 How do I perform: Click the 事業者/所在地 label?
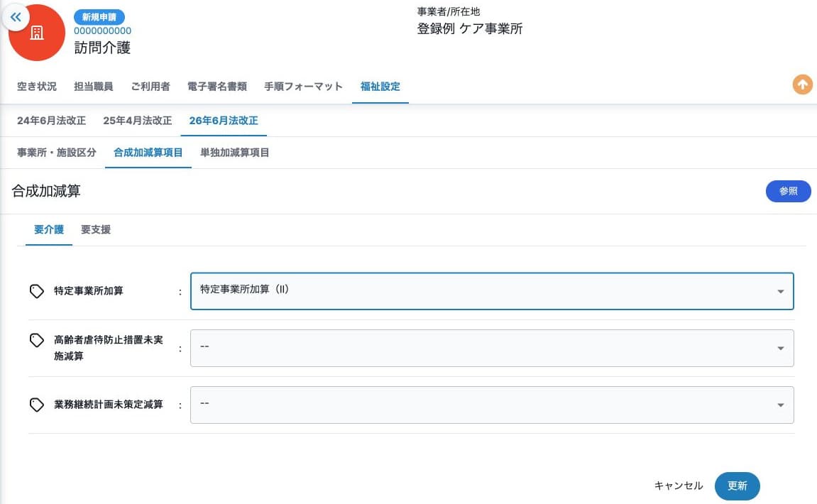[x=448, y=11]
